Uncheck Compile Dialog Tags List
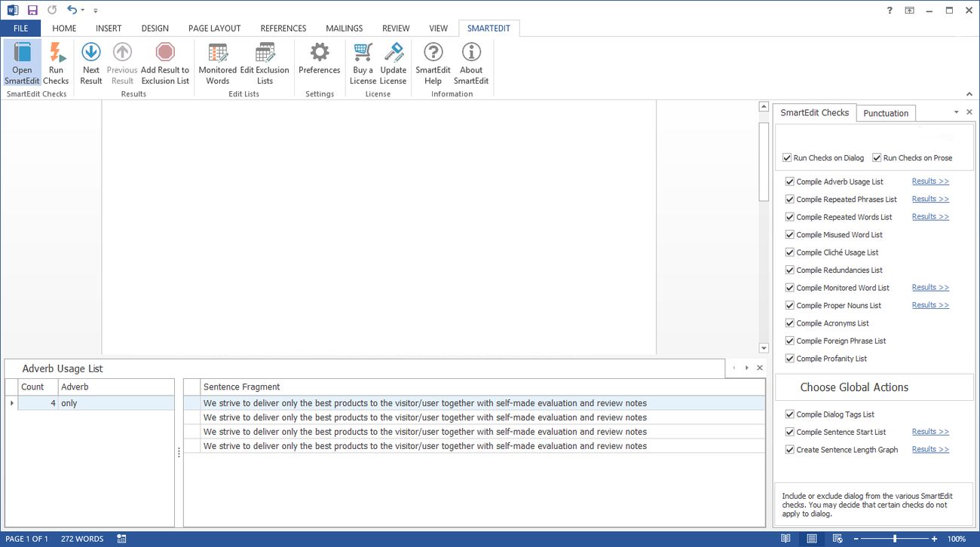The image size is (980, 547). coord(789,414)
